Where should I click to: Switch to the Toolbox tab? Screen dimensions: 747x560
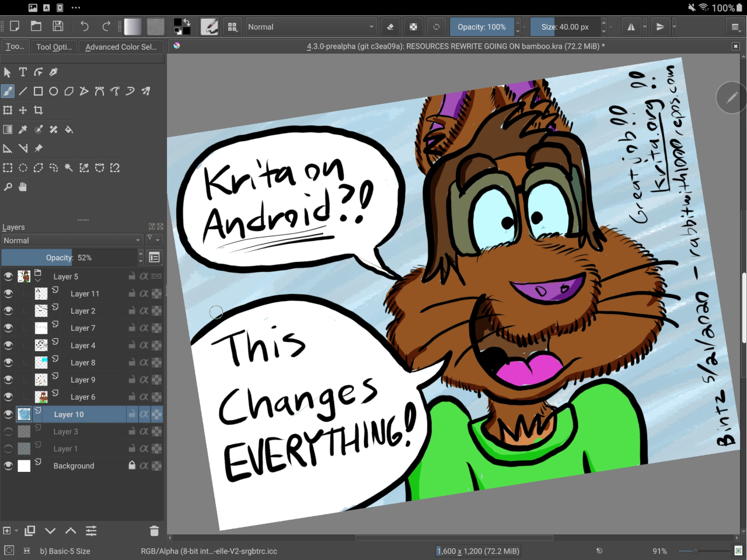point(15,47)
